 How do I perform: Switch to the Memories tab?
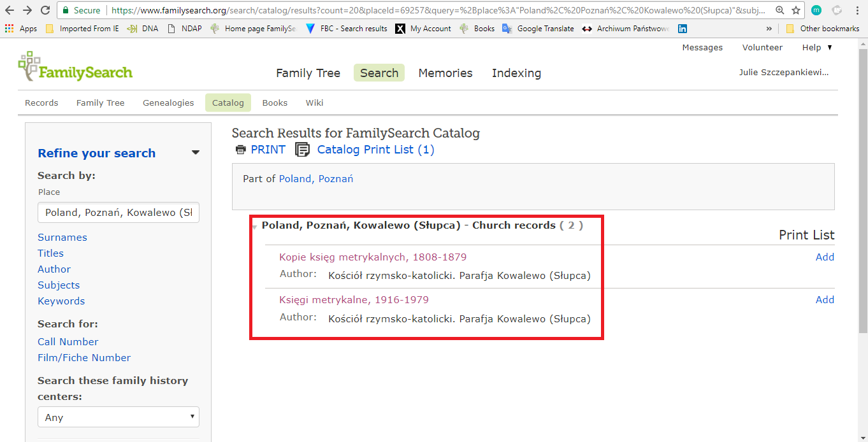point(445,73)
